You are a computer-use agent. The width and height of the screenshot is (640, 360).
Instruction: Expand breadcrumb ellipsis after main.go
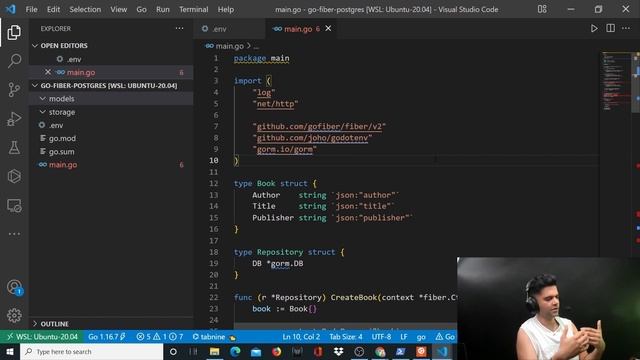(x=256, y=46)
